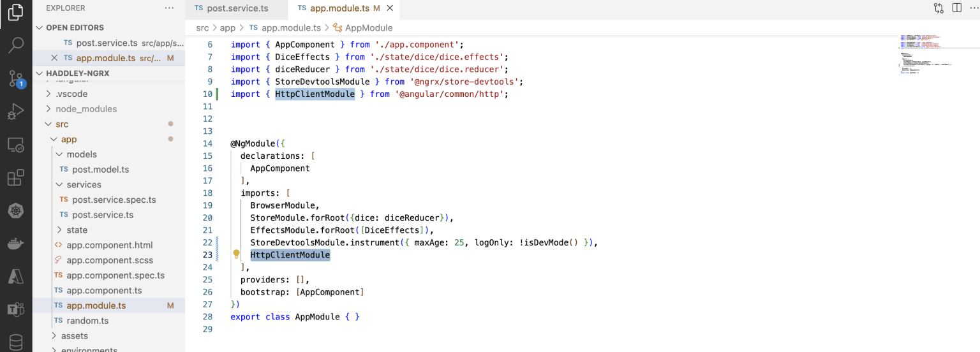Click app in breadcrumb path
Image resolution: width=980 pixels, height=352 pixels.
(228, 28)
